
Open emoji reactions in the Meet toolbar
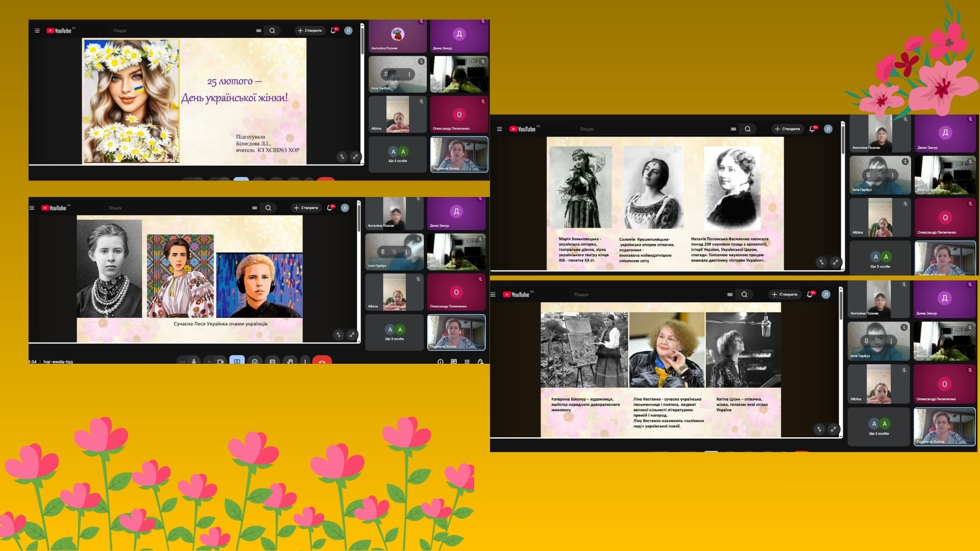tap(255, 361)
